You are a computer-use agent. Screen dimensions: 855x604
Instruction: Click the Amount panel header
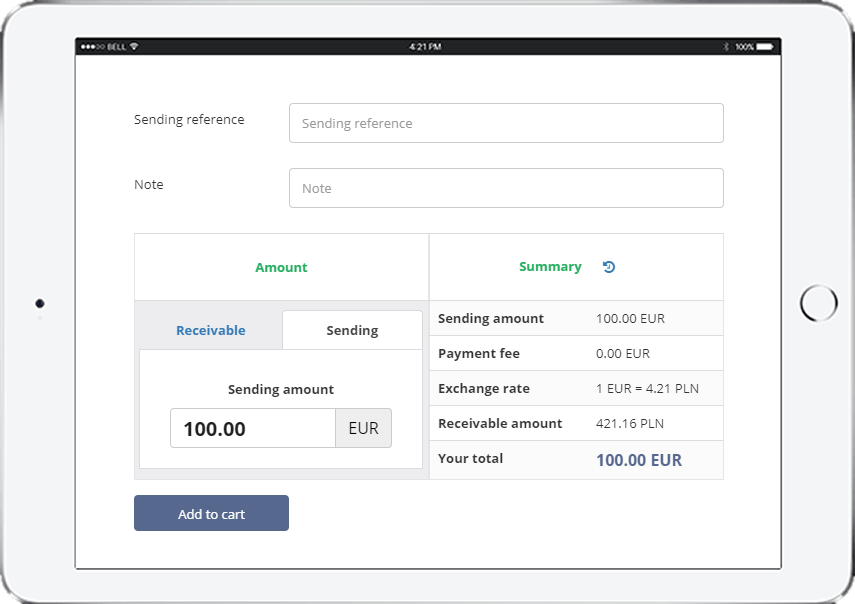click(281, 267)
